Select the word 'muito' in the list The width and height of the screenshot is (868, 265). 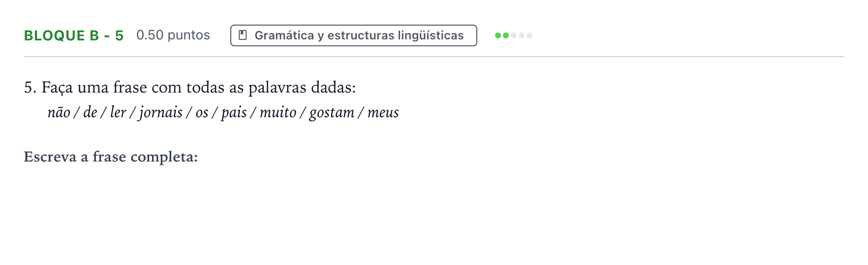278,112
